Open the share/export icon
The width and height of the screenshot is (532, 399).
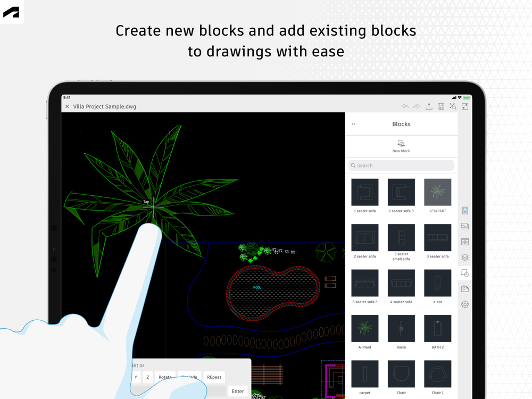tap(429, 106)
